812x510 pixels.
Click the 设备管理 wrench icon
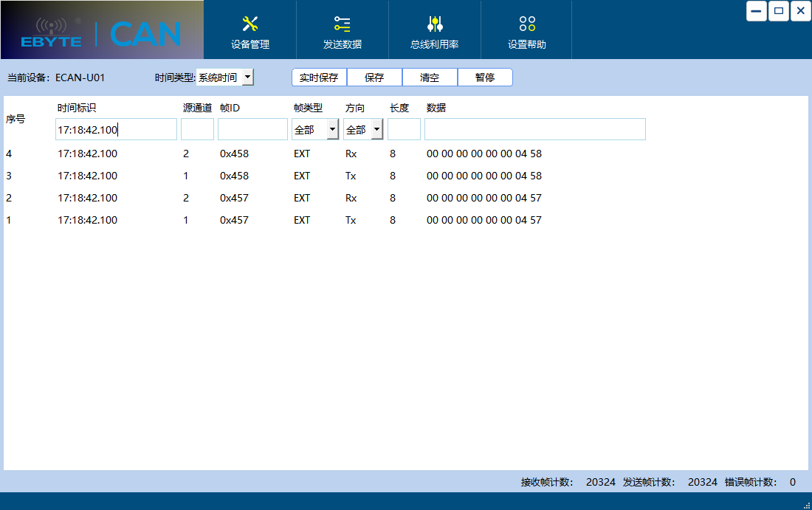pos(250,23)
